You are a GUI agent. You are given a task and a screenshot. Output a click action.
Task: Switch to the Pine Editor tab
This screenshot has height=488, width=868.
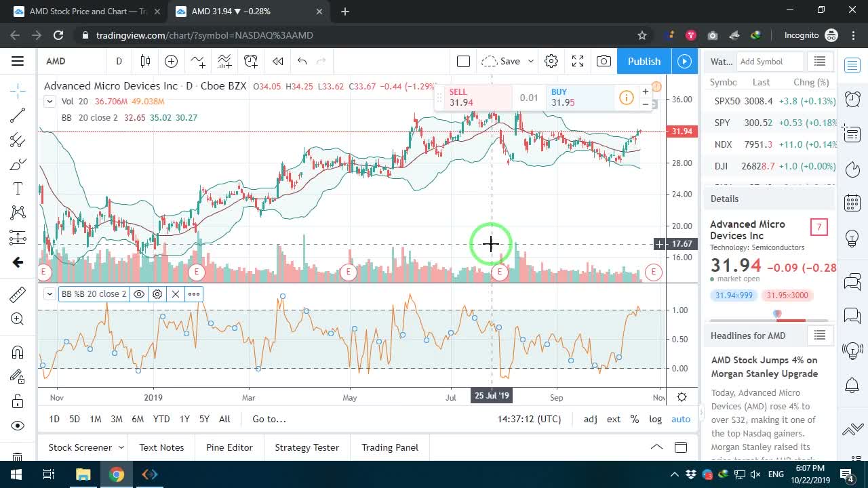click(x=229, y=447)
